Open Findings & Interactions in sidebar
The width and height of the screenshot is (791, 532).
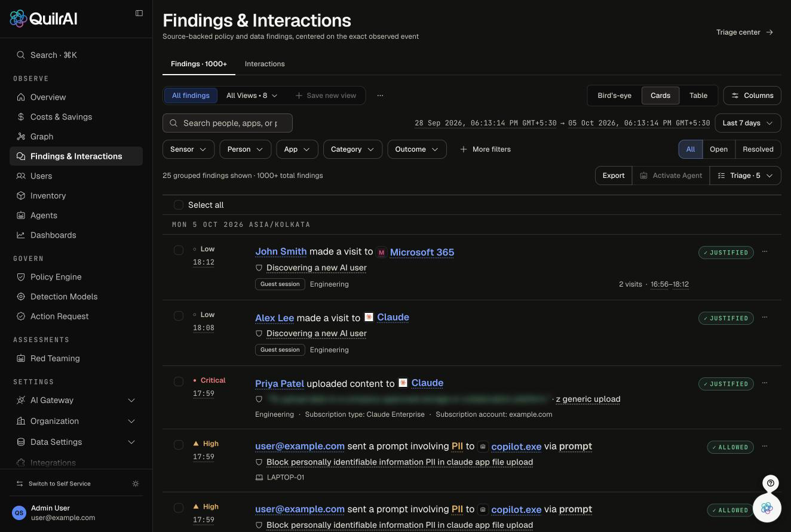76,156
